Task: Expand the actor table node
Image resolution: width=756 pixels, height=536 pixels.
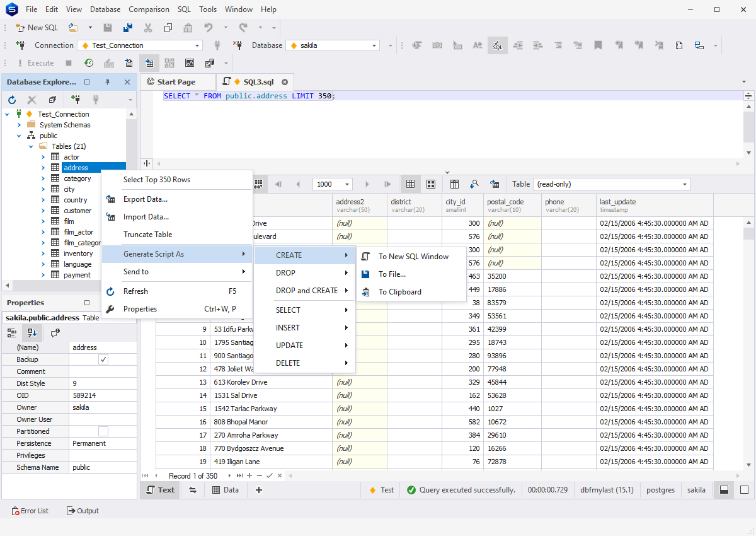Action: click(x=43, y=157)
